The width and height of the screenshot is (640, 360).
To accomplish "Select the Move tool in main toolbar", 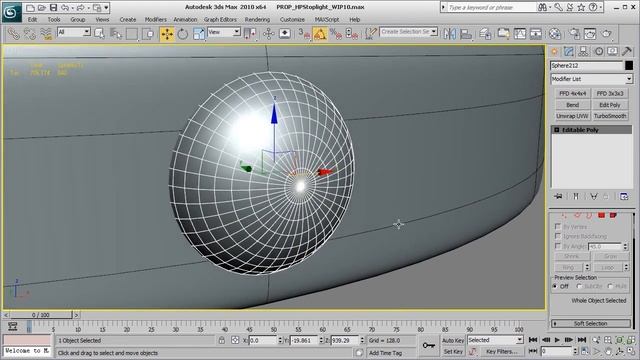I will 167,34.
